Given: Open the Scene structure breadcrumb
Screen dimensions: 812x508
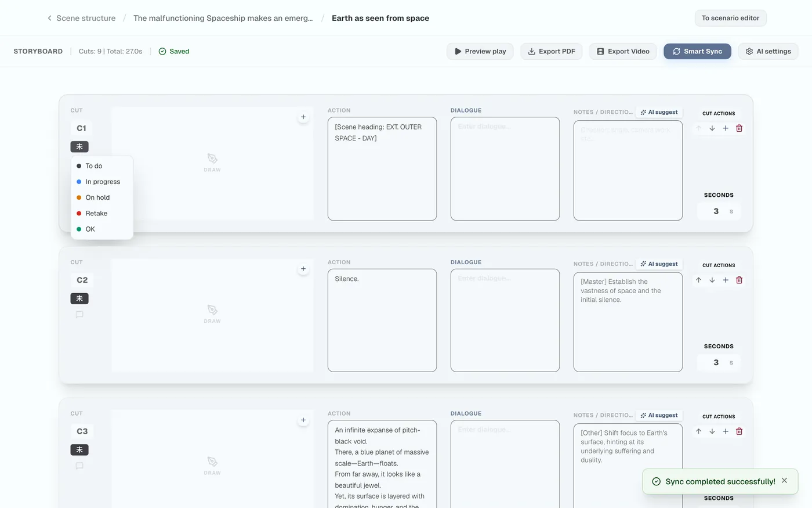Looking at the screenshot, I should [x=86, y=18].
